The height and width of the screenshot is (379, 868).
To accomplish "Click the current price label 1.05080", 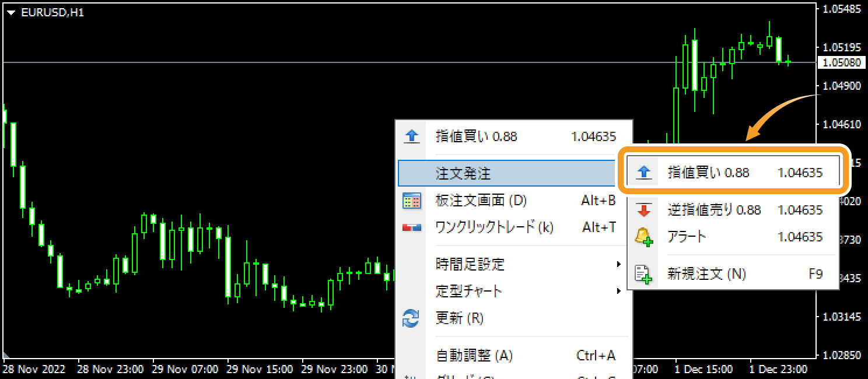I will pyautogui.click(x=841, y=62).
